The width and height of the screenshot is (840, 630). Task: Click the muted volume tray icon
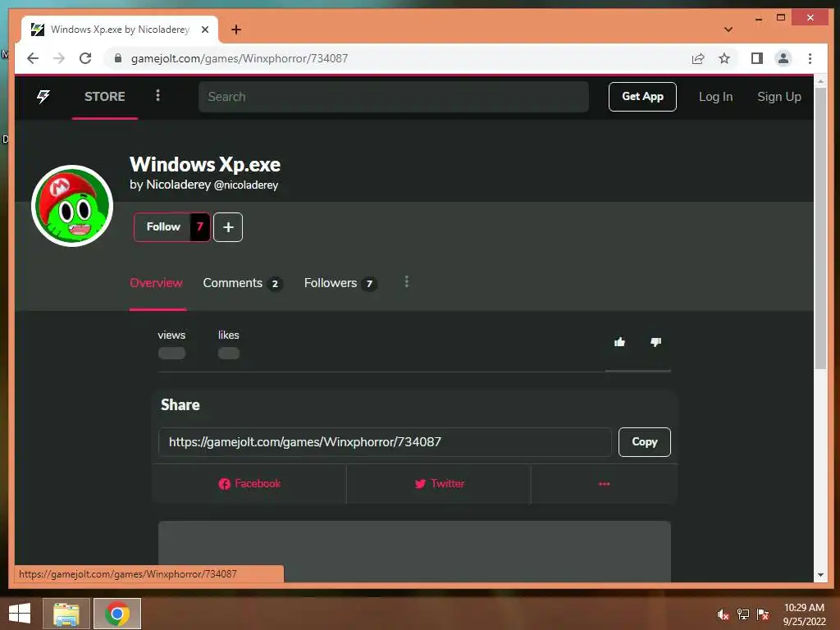pos(724,614)
